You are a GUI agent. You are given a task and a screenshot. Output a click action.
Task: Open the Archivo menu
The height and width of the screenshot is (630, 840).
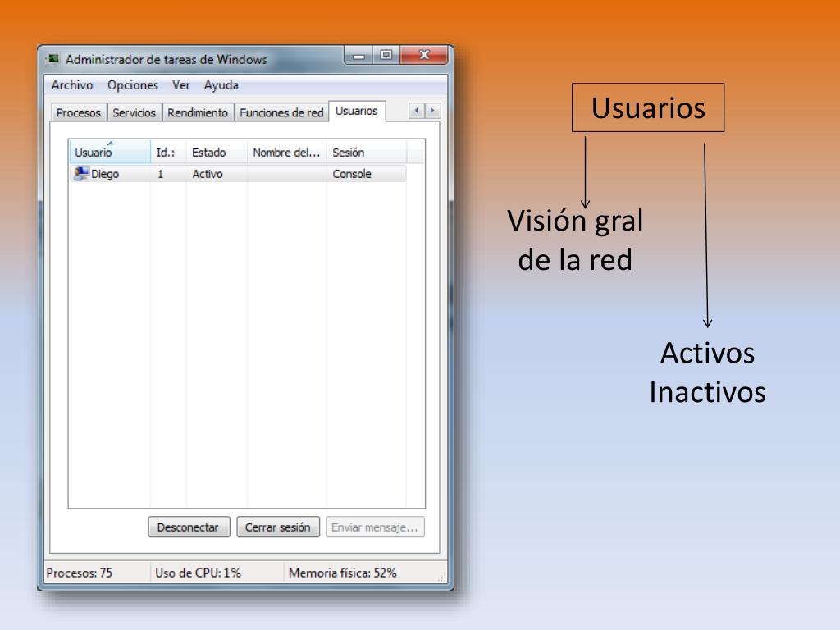[x=72, y=85]
